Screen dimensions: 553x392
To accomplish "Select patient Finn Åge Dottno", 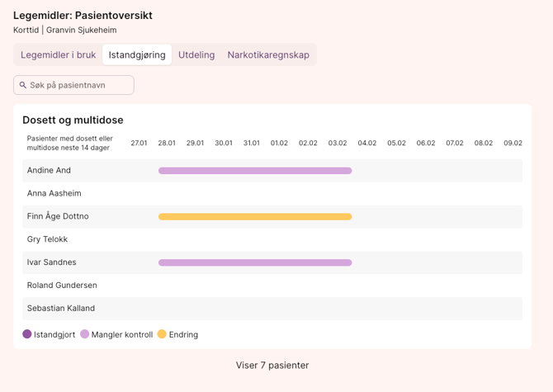I will [x=58, y=217].
